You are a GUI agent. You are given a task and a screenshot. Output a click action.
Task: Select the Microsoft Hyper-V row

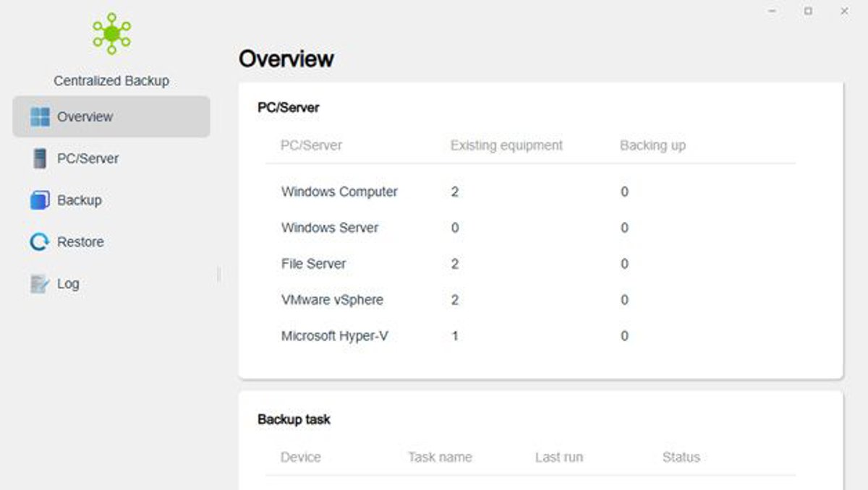pyautogui.click(x=334, y=336)
